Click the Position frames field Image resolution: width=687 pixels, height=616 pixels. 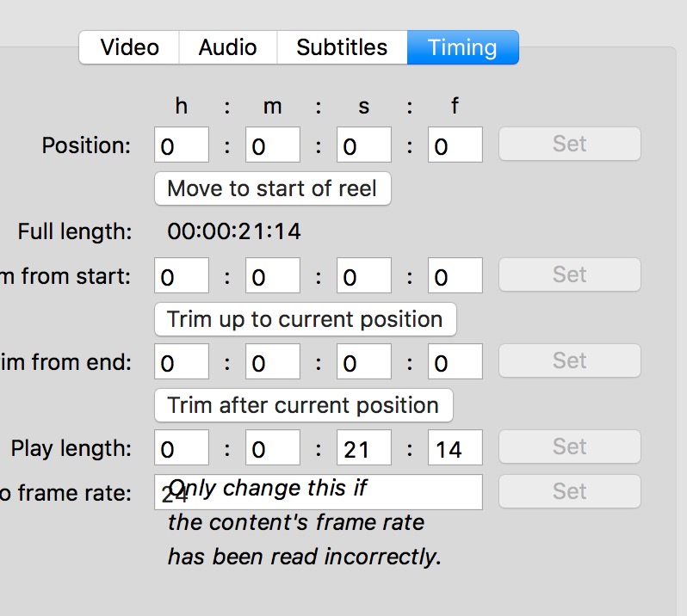click(x=455, y=145)
